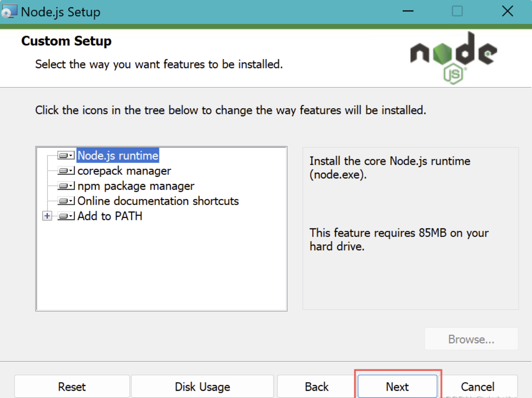Open the corepack manager feature install icon
This screenshot has width=532, height=398.
(x=66, y=171)
